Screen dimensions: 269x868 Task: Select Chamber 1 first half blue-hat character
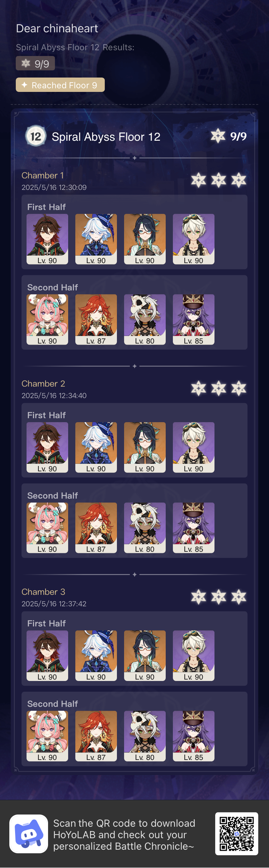(96, 239)
